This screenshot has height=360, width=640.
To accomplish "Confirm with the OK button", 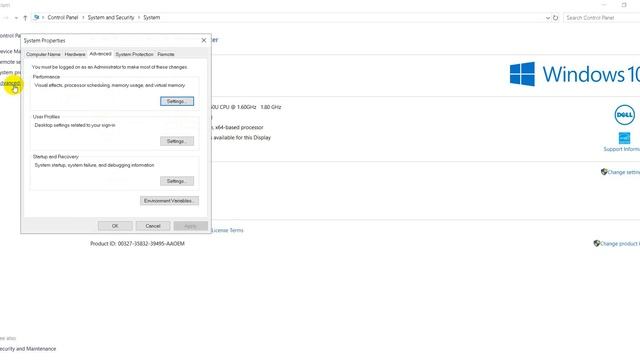I will click(x=115, y=226).
